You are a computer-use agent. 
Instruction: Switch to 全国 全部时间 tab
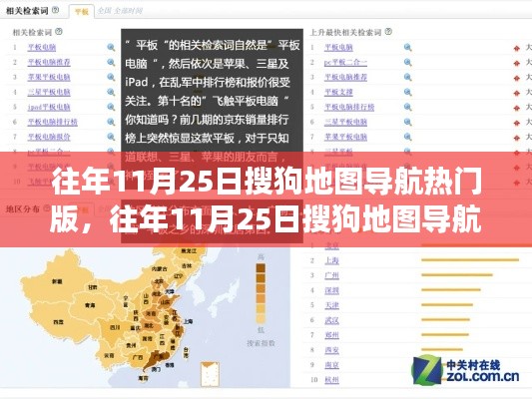(120, 11)
